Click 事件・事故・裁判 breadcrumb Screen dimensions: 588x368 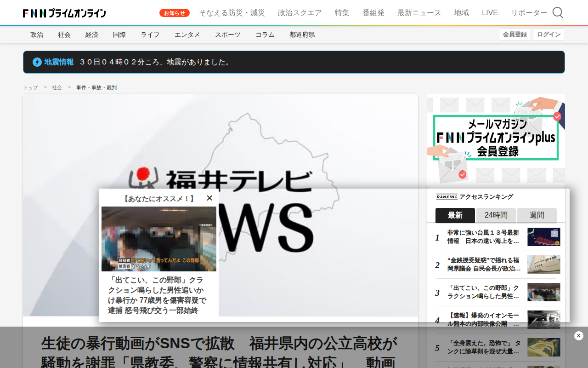pos(96,87)
